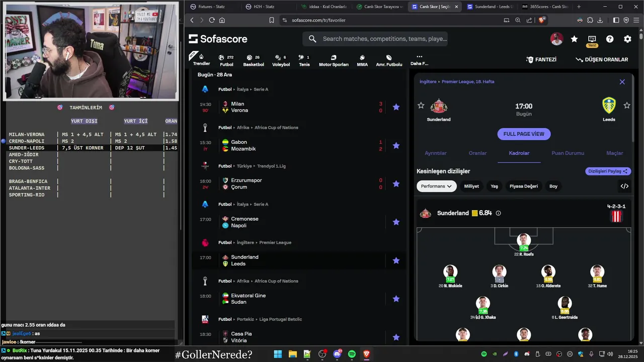644x362 pixels.
Task: Open the Premier League, 18. Hafta link
Action: click(x=468, y=81)
